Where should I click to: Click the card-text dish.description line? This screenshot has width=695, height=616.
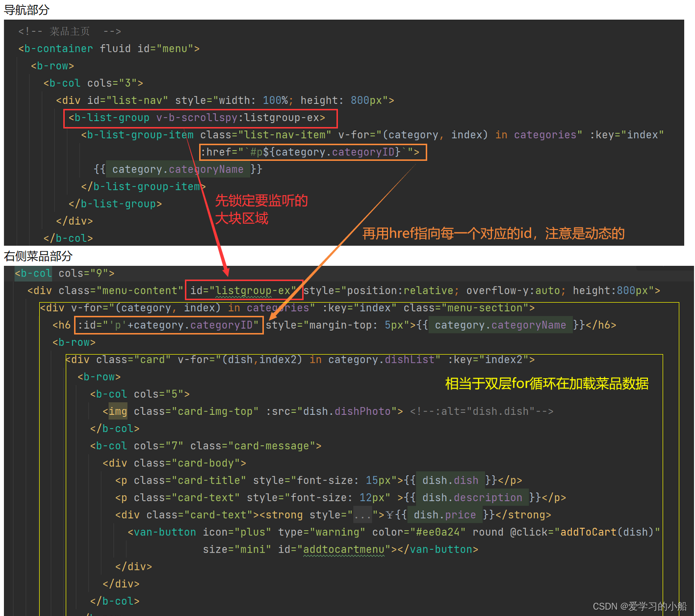point(340,497)
